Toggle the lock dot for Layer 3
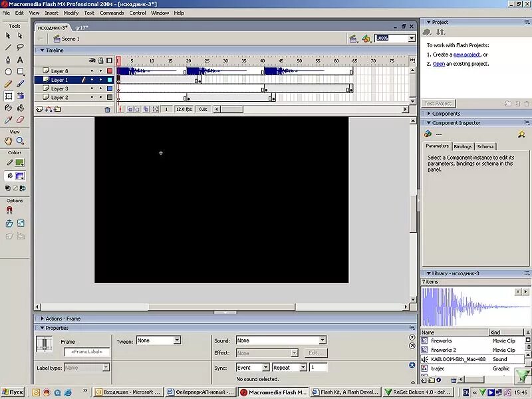 coord(101,88)
